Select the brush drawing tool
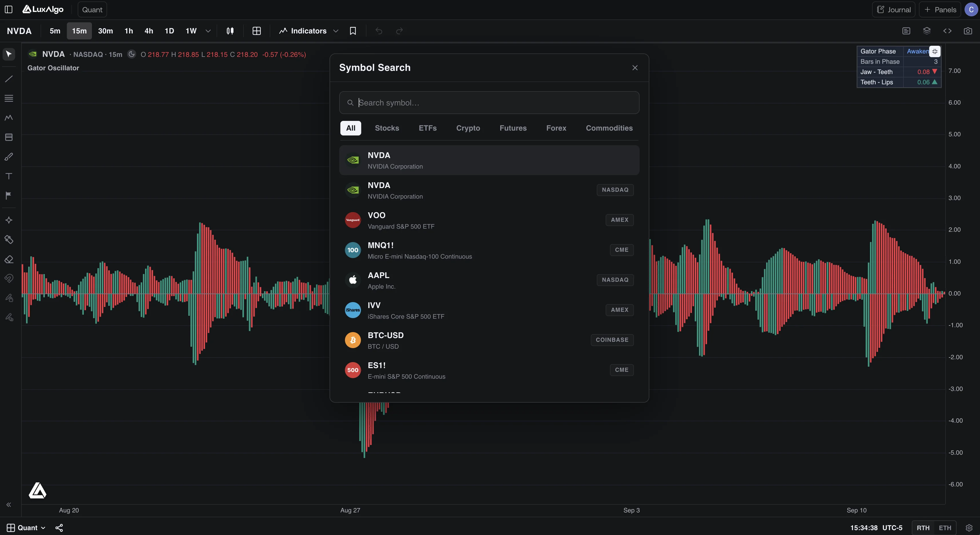Image resolution: width=980 pixels, height=535 pixels. (x=9, y=157)
